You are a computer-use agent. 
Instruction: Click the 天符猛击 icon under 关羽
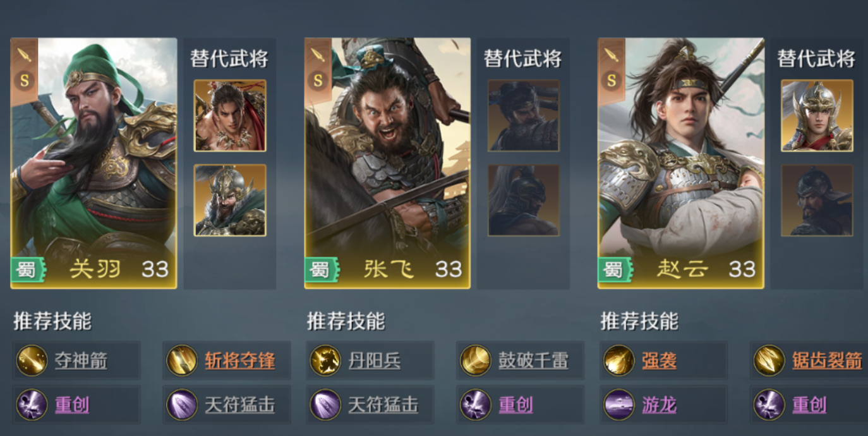[x=181, y=404]
